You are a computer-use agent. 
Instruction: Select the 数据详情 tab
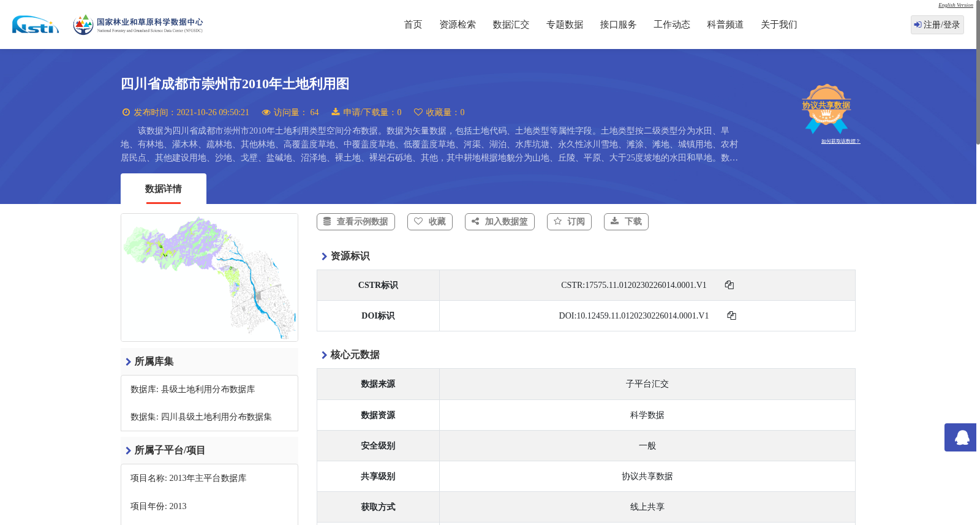[x=164, y=189]
